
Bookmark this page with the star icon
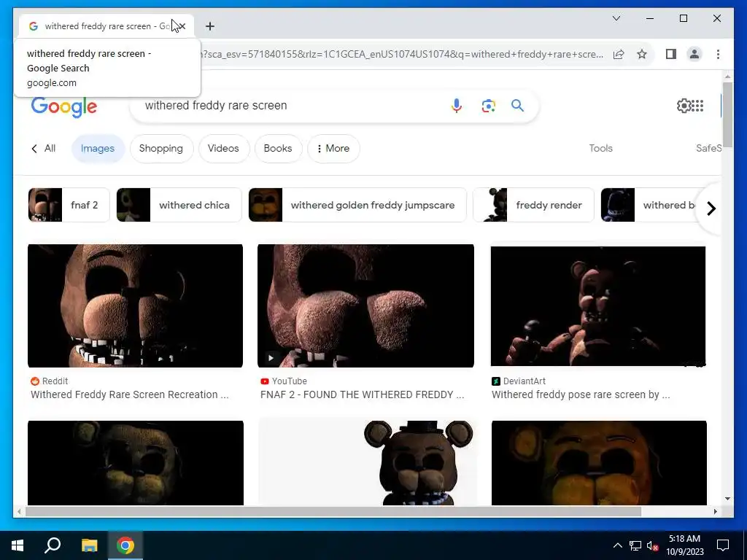tap(642, 54)
